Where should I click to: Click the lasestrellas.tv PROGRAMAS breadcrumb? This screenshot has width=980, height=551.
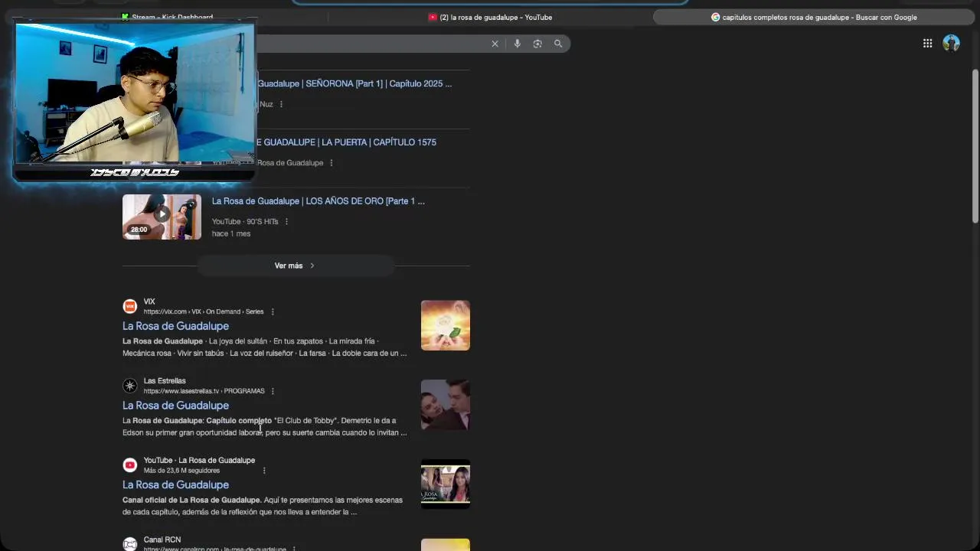(204, 391)
